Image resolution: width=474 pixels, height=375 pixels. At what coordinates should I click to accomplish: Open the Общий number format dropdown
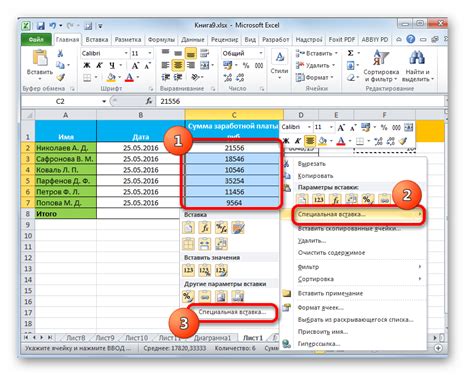(261, 53)
